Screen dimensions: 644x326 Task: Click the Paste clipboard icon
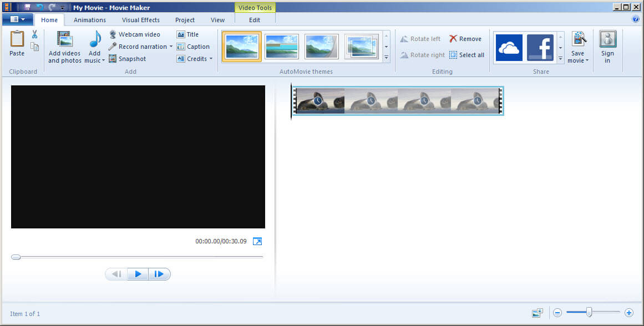(17, 39)
